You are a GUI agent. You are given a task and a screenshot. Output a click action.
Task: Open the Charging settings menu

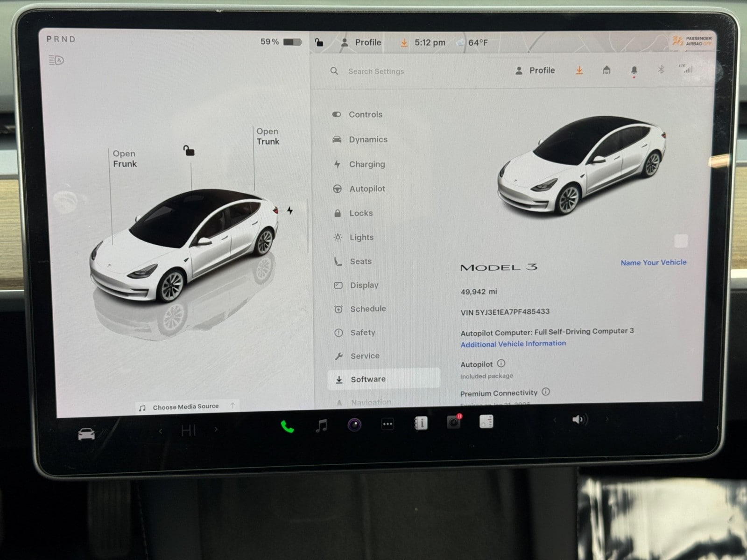point(366,164)
